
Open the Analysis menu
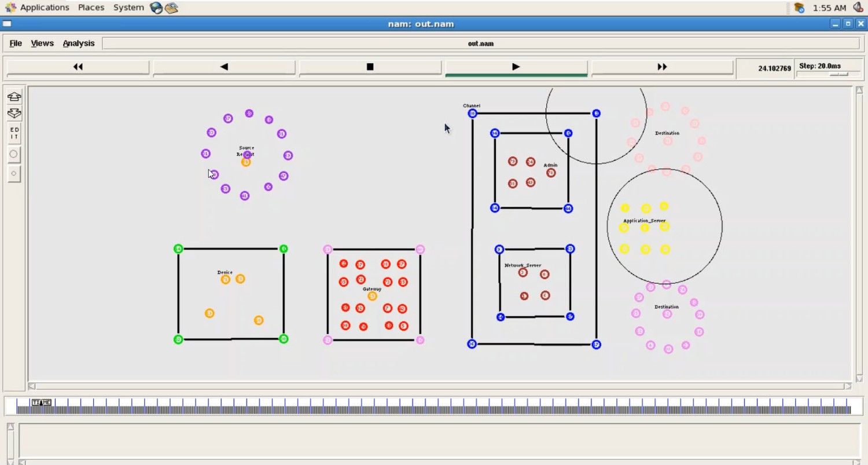pyautogui.click(x=79, y=43)
